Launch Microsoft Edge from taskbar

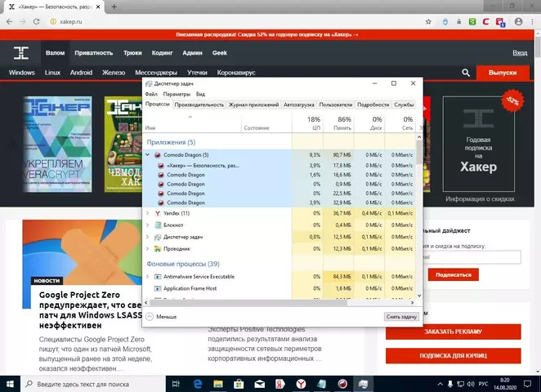(x=197, y=384)
